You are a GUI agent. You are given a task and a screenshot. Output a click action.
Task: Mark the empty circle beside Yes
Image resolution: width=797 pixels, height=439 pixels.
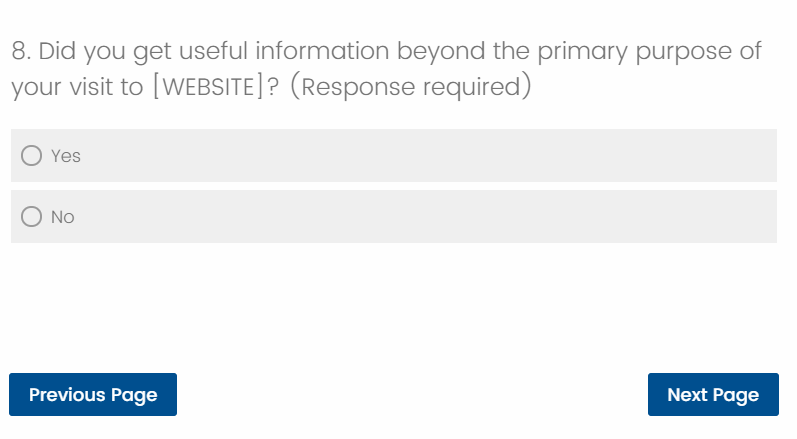32,156
